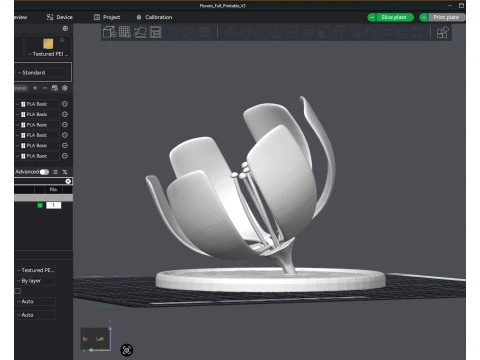Click the dimmed Split to objects icon
The width and height of the screenshot is (480, 360).
pos(173,32)
